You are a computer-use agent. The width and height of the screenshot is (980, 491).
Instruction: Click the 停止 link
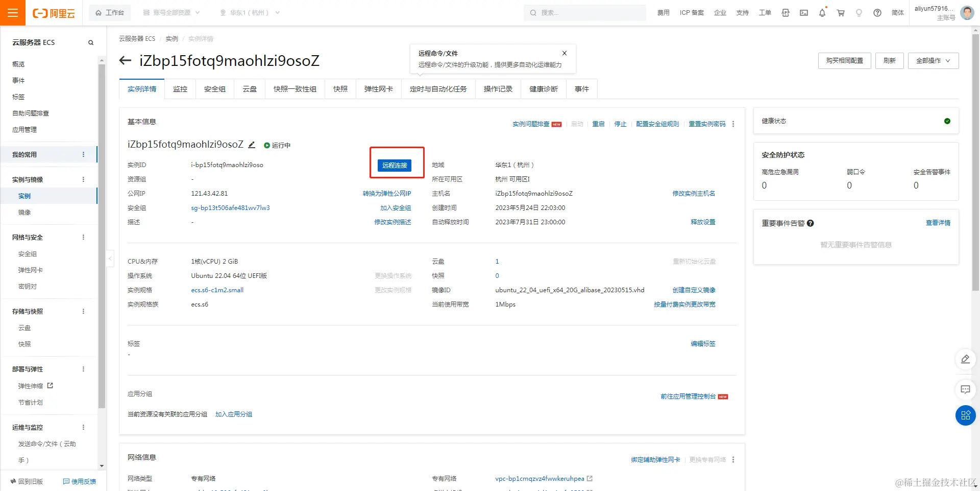tap(620, 124)
